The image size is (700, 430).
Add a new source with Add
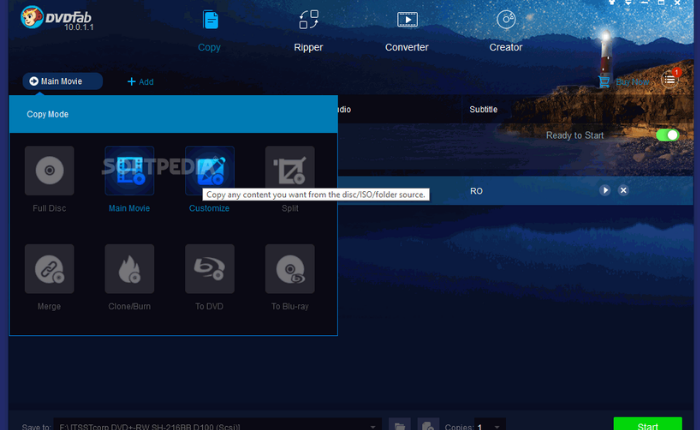click(141, 82)
